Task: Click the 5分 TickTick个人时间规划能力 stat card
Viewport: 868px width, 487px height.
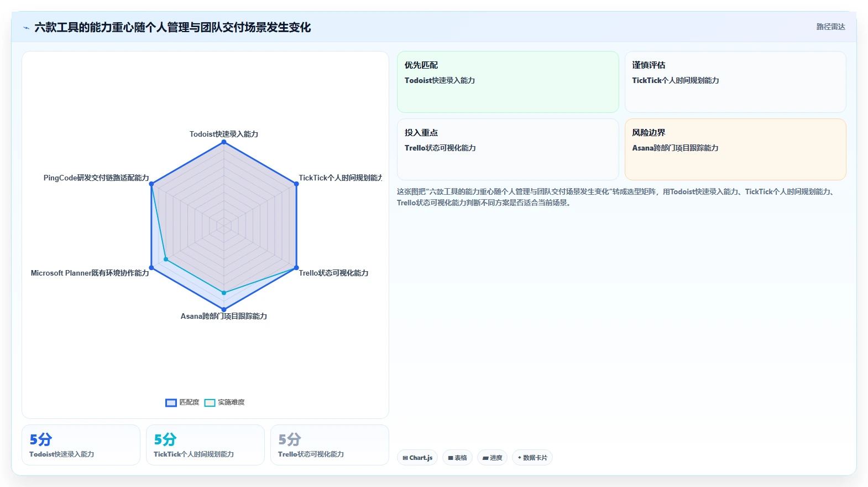Action: (x=205, y=445)
